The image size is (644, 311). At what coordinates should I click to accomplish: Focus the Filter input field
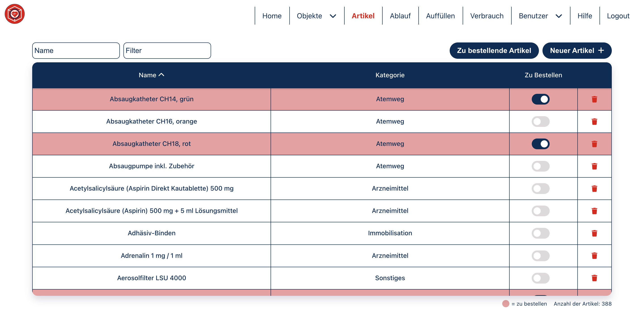coord(167,50)
